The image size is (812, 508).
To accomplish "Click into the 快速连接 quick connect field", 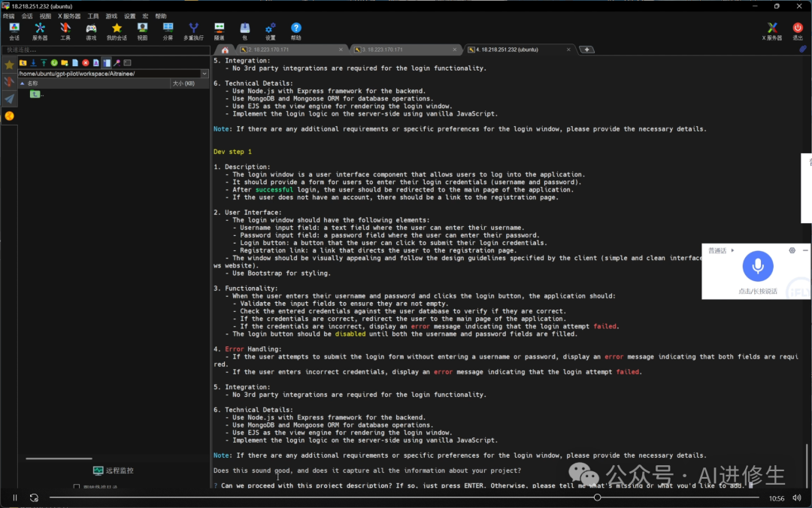I will click(106, 50).
